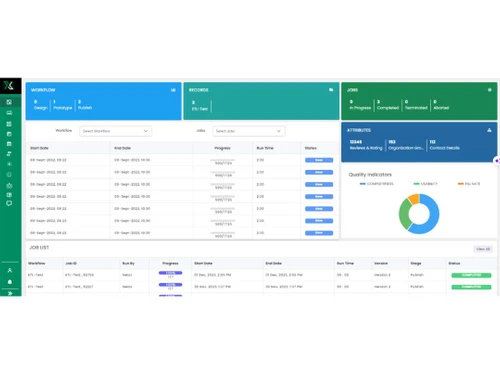The height and width of the screenshot is (375, 500).
Task: Open the notification bell in the sidebar
Action: pyautogui.click(x=10, y=282)
